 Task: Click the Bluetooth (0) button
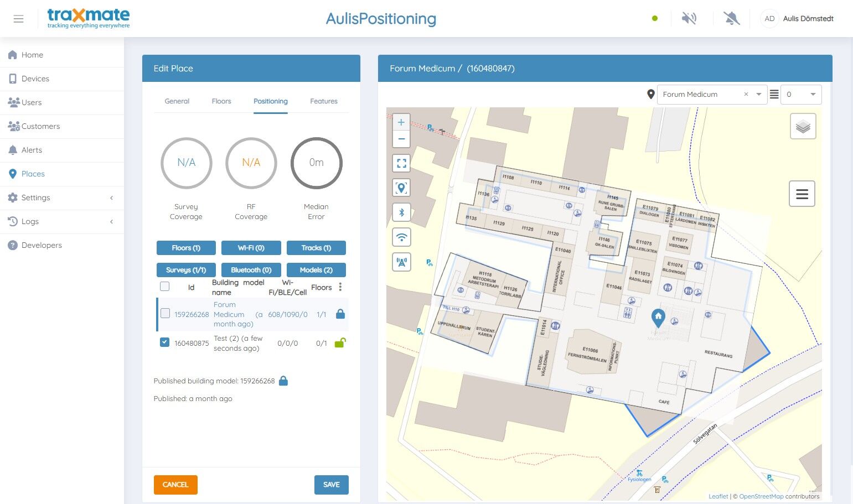(251, 270)
